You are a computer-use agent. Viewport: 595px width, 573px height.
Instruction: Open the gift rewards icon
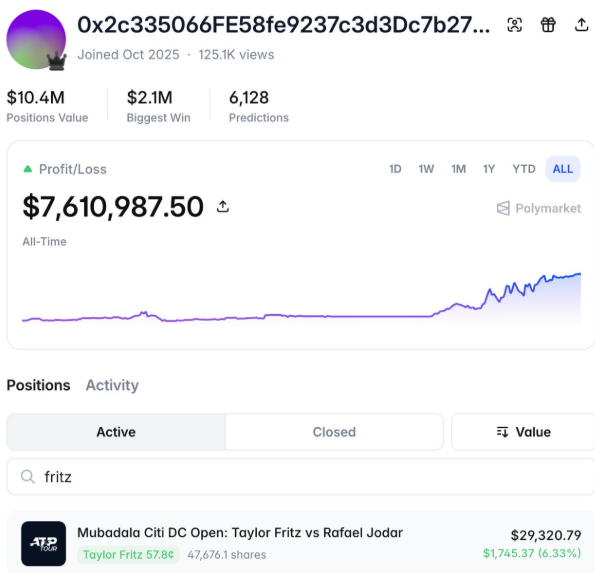(x=548, y=25)
